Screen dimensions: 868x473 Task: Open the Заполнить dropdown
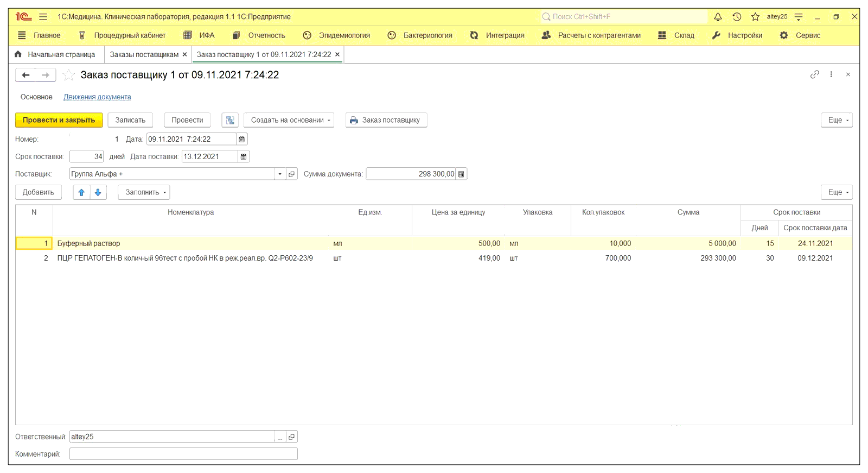click(x=144, y=192)
